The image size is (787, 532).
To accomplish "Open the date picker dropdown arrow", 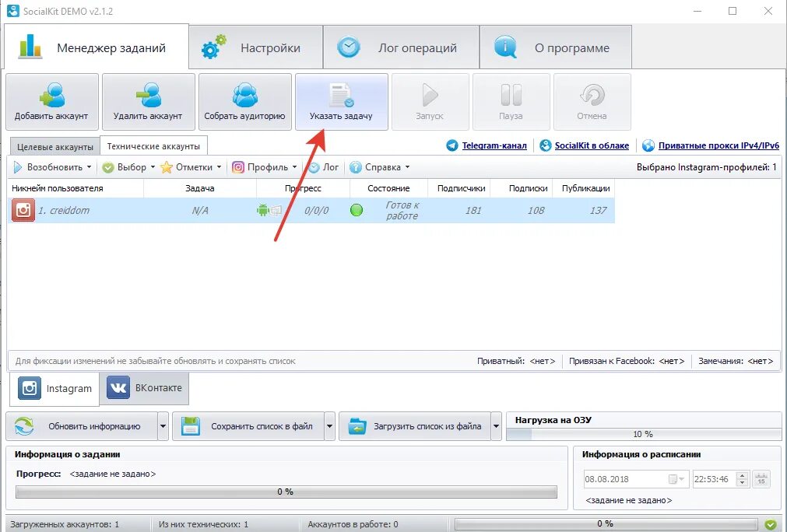I will coord(682,479).
